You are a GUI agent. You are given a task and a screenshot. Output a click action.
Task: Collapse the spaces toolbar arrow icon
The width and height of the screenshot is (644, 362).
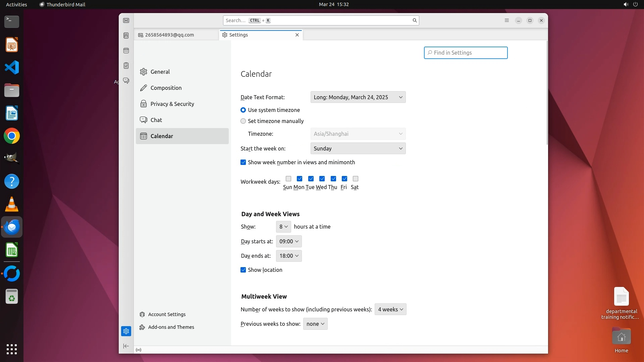point(126,346)
